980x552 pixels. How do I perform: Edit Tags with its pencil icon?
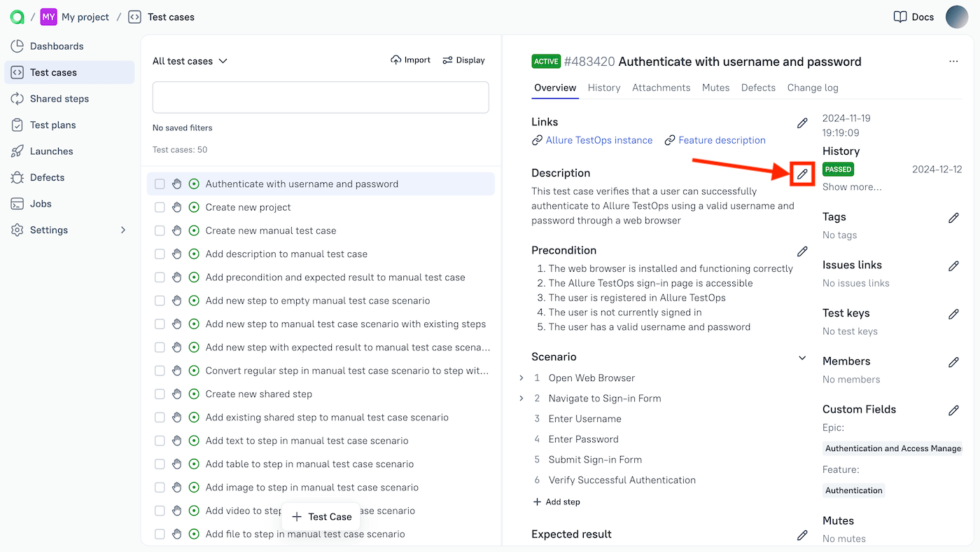[x=953, y=217]
